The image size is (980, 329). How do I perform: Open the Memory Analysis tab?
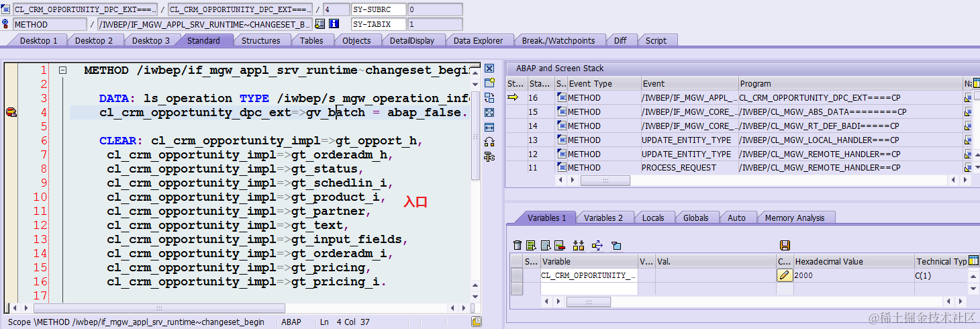[x=795, y=218]
